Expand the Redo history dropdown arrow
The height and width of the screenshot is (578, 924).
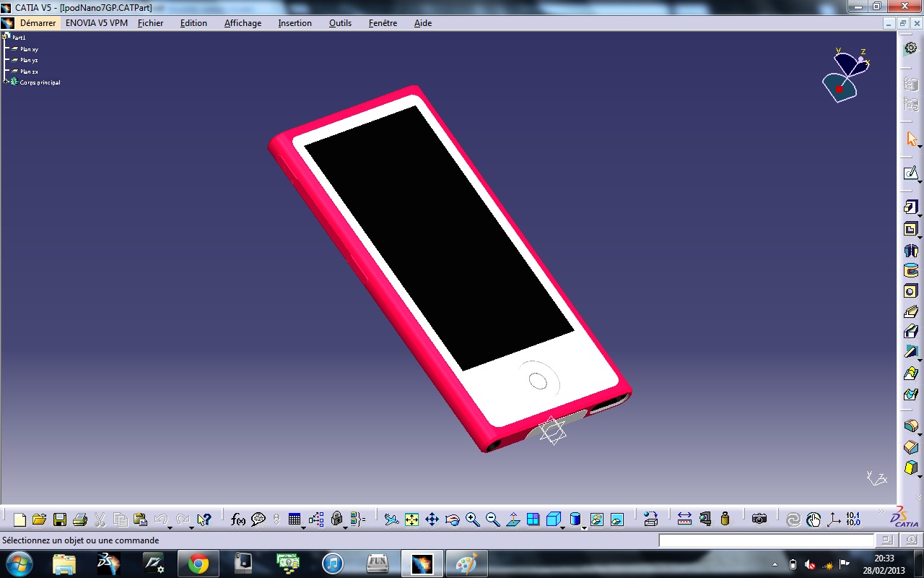(191, 527)
